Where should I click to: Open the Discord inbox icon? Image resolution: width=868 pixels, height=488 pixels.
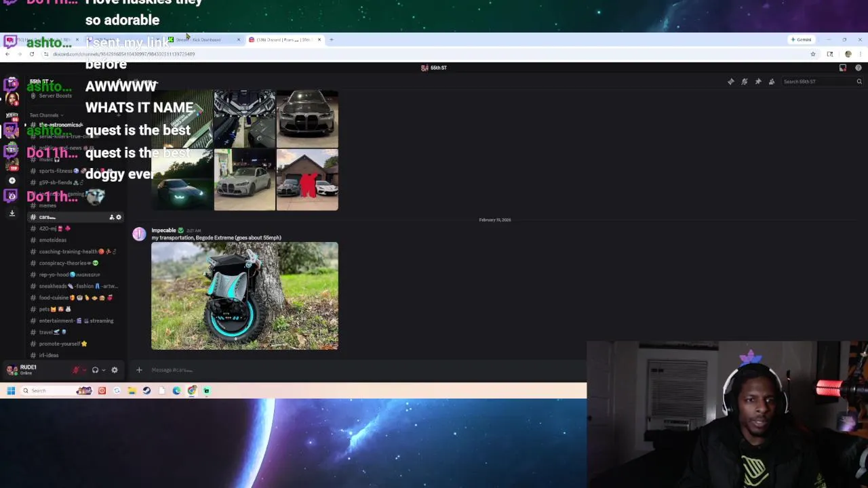843,68
